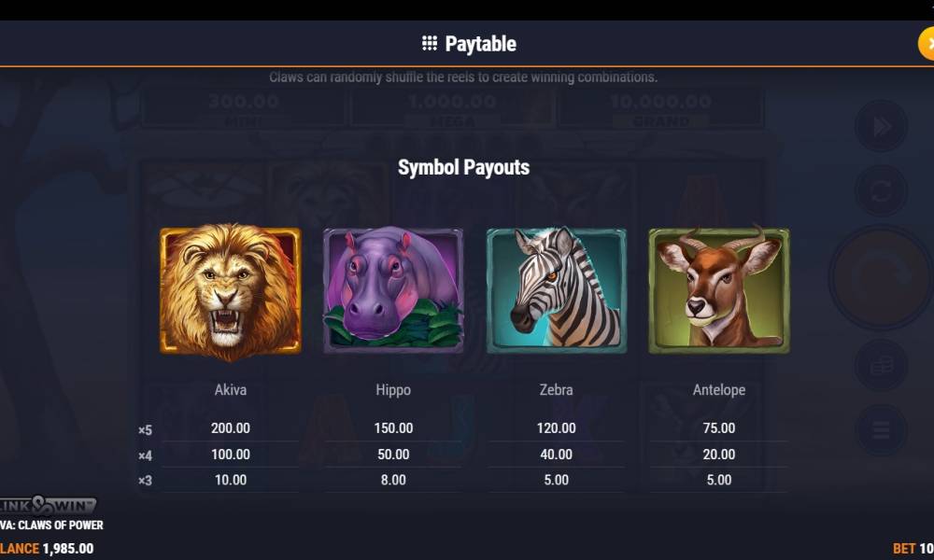Viewport: 934px width, 560px height.
Task: Click the BET value display
Action: tap(913, 548)
